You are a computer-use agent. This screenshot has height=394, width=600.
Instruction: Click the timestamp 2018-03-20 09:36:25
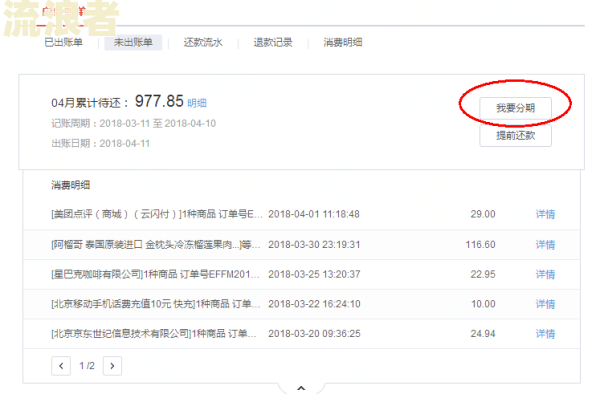[x=314, y=334]
